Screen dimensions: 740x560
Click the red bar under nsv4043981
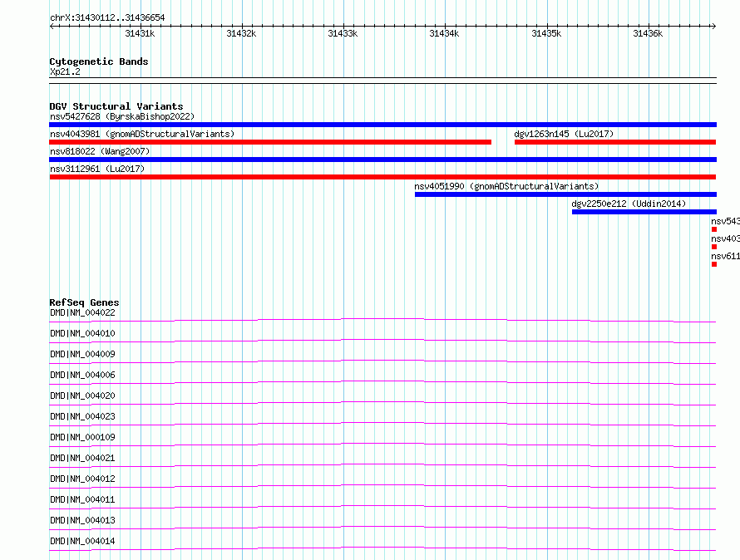pos(270,142)
